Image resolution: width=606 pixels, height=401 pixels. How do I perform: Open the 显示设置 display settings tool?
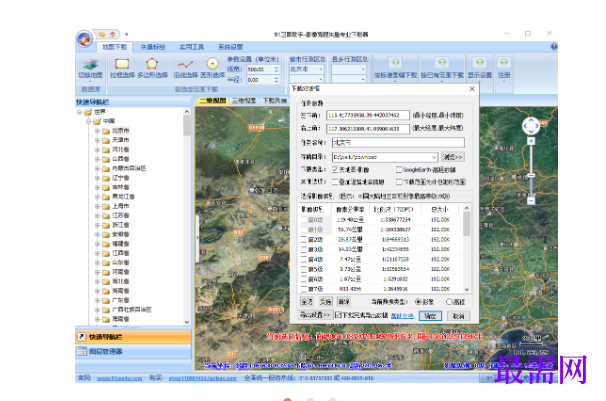coord(480,69)
